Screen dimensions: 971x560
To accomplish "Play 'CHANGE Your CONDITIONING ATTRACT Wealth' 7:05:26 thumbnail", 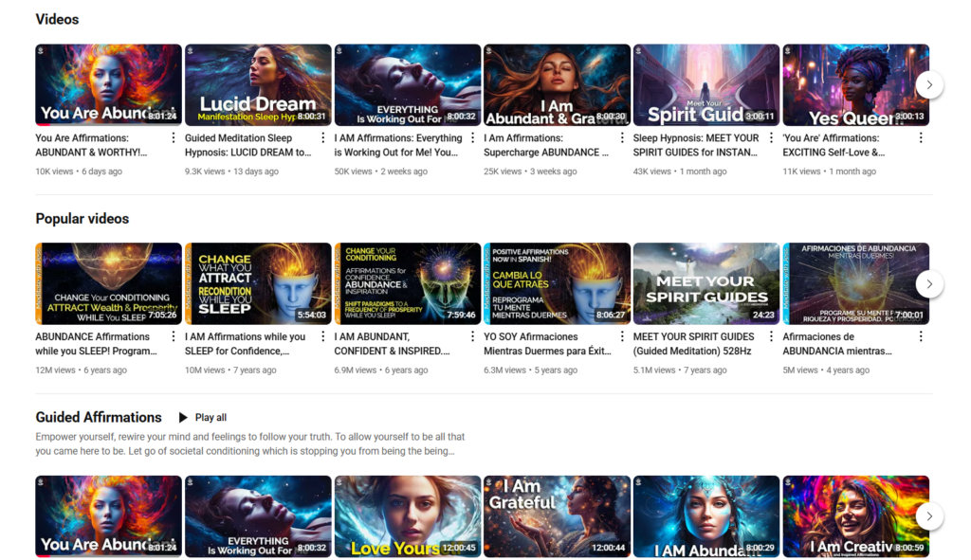I will click(108, 283).
